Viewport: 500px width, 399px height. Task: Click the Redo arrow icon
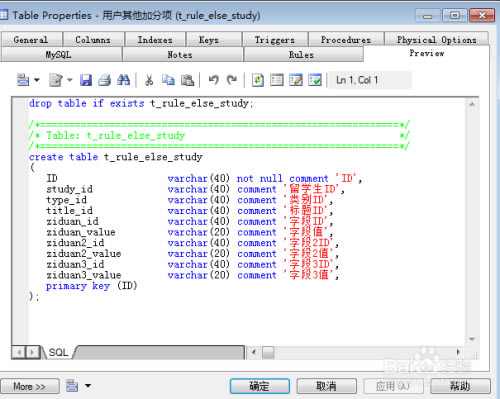click(x=232, y=80)
